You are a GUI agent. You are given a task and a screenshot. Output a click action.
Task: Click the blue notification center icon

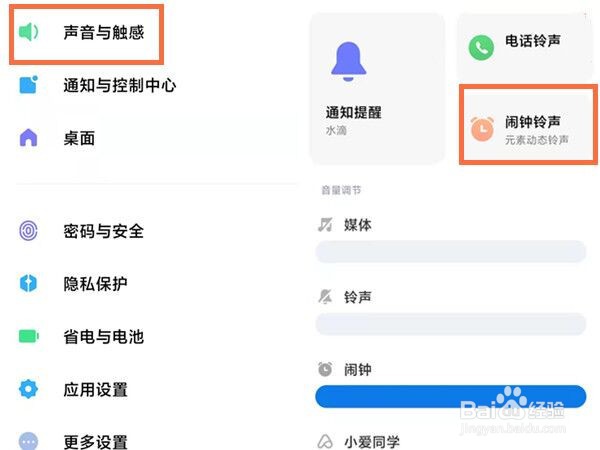coord(28,85)
